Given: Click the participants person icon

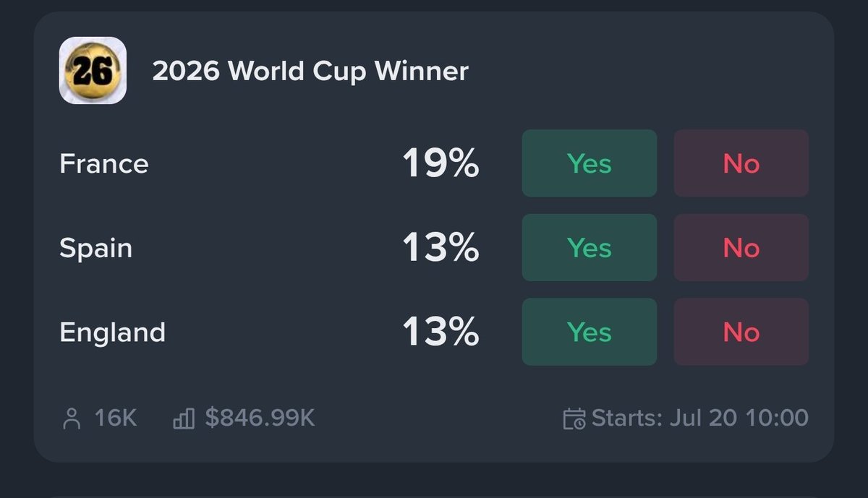Looking at the screenshot, I should point(72,418).
